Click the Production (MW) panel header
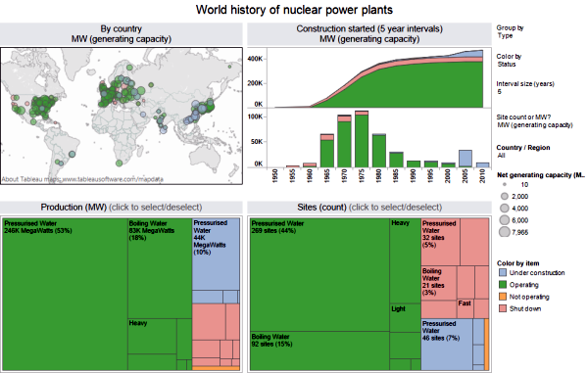Image resolution: width=588 pixels, height=373 pixels. coord(122,208)
